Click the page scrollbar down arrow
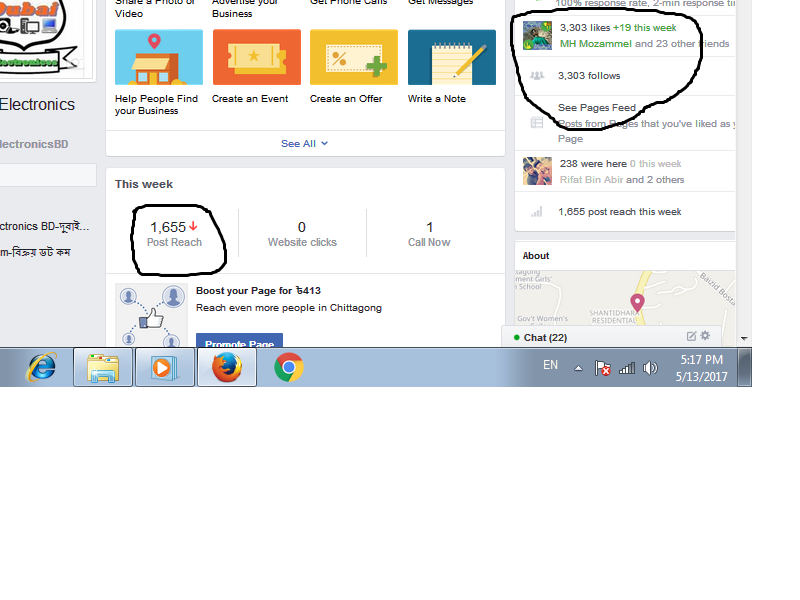Image resolution: width=800 pixels, height=600 pixels. point(744,339)
